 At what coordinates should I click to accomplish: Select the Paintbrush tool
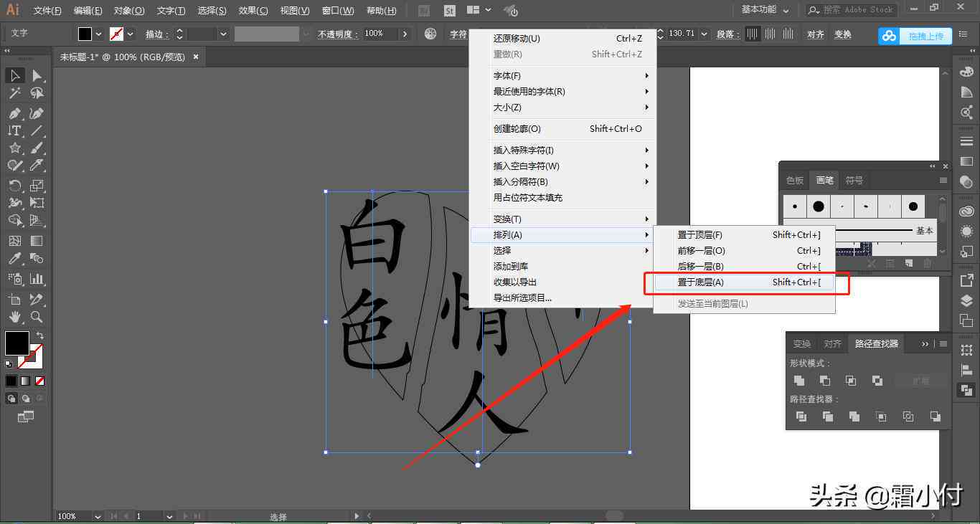point(37,148)
